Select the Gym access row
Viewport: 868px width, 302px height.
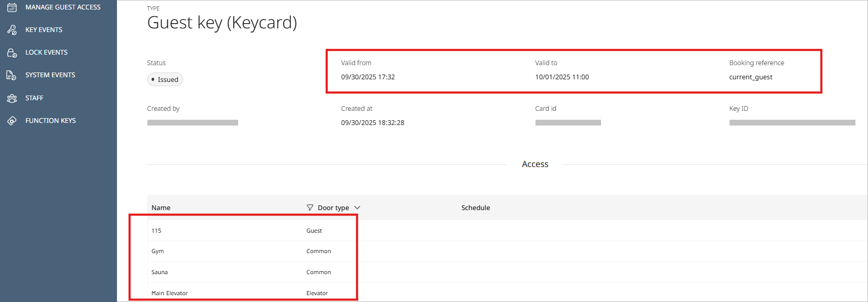157,251
